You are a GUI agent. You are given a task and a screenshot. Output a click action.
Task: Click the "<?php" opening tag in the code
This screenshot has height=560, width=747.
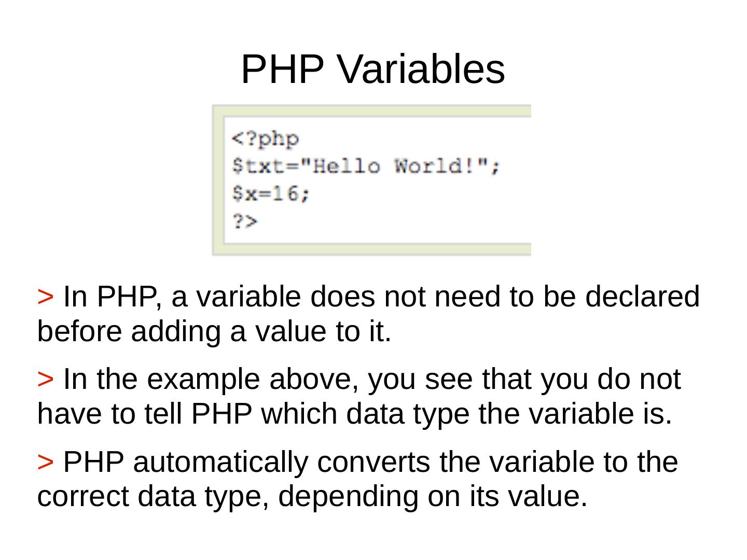coord(265,139)
